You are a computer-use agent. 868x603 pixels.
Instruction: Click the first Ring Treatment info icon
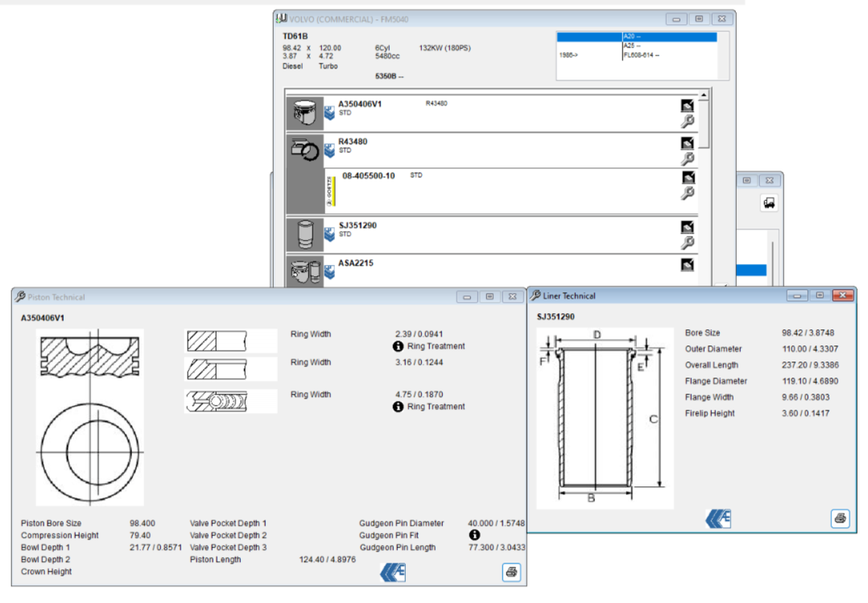pyautogui.click(x=398, y=347)
